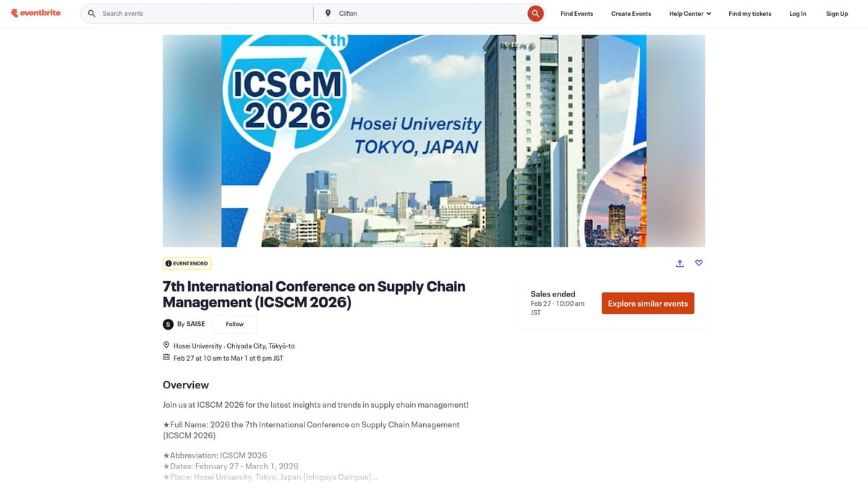This screenshot has height=488, width=868.
Task: Click the Eventbrite logo
Action: pos(35,12)
